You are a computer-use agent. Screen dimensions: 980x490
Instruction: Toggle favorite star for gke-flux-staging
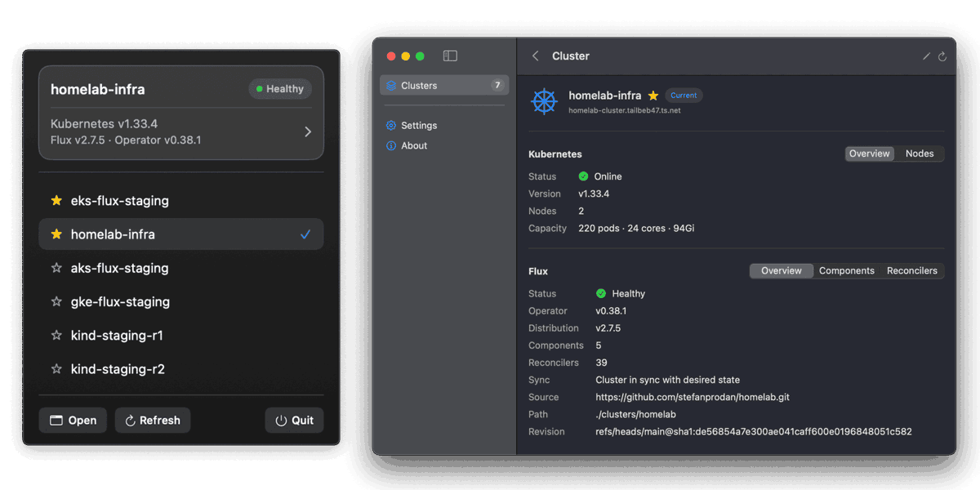click(x=56, y=301)
